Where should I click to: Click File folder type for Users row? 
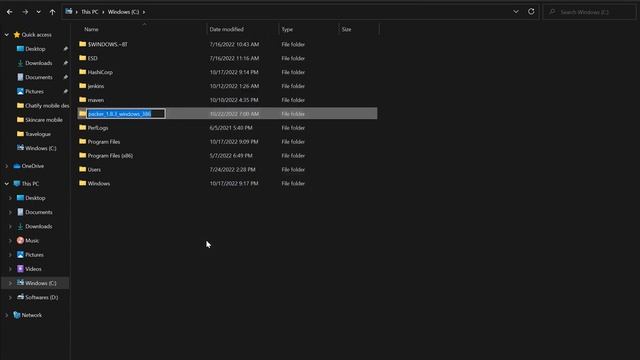tap(293, 169)
